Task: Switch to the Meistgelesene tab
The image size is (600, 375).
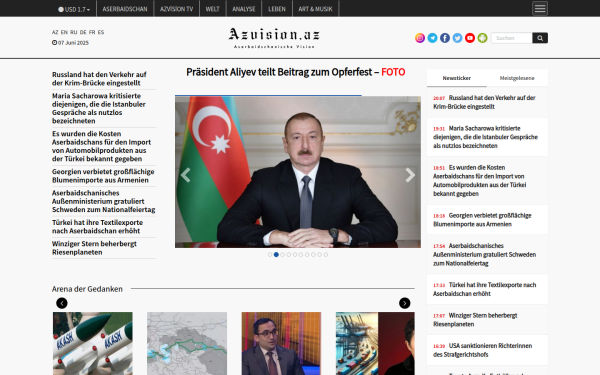Action: (517, 78)
